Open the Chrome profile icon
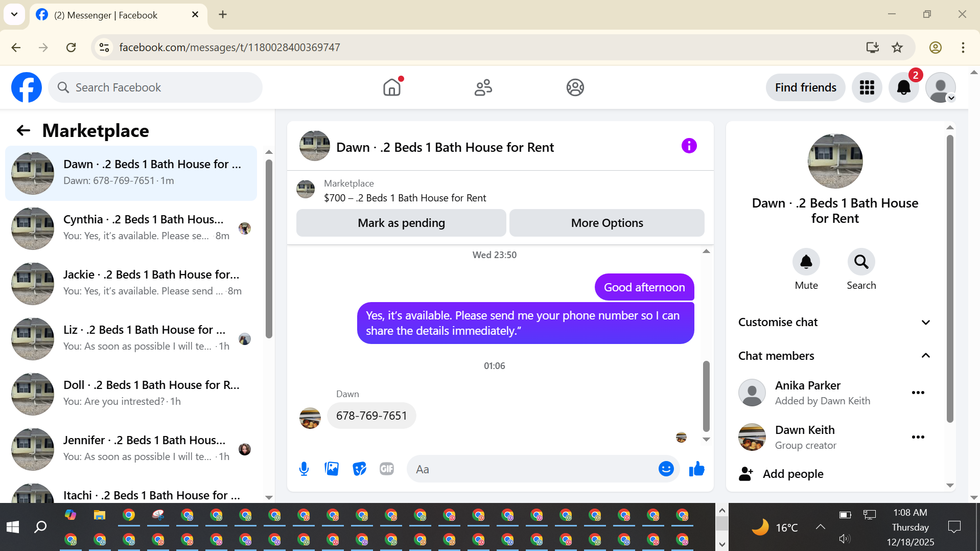The image size is (980, 551). 936,47
